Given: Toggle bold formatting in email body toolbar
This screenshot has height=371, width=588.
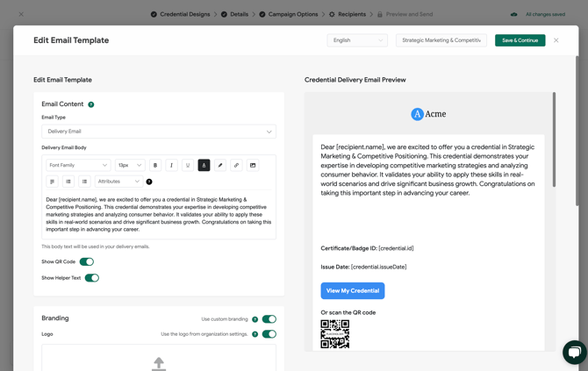Looking at the screenshot, I should [155, 165].
